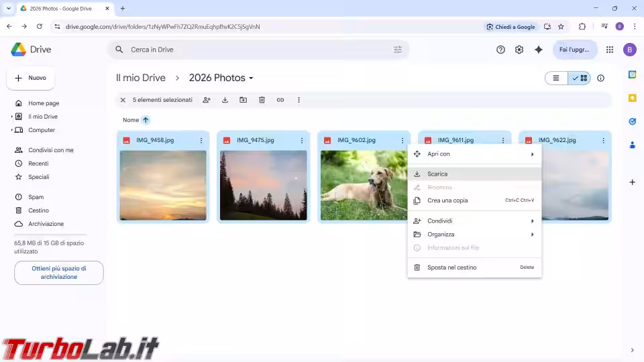Expand the Il mio Drive tree
644x362 pixels.
click(12, 117)
